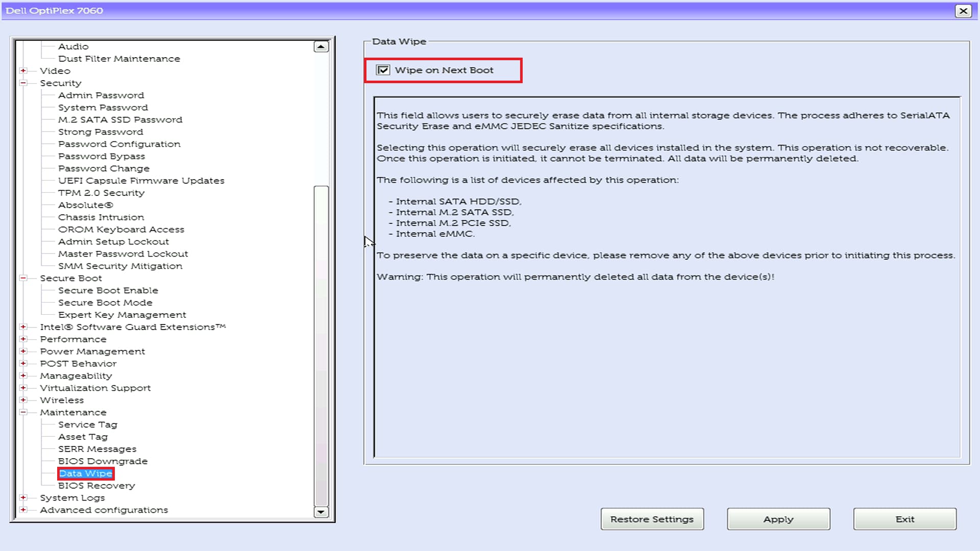Click the scroll up arrow of the tree
Viewport: 980px width, 551px height.
321,47
